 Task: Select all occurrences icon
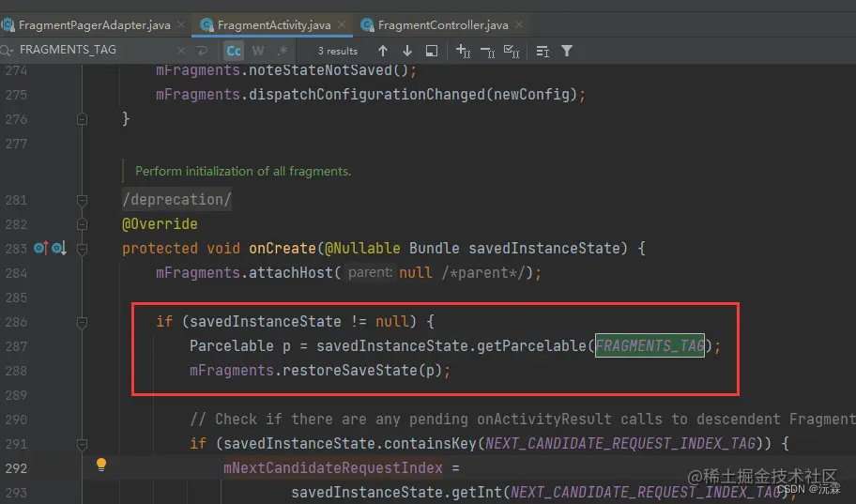click(x=512, y=52)
